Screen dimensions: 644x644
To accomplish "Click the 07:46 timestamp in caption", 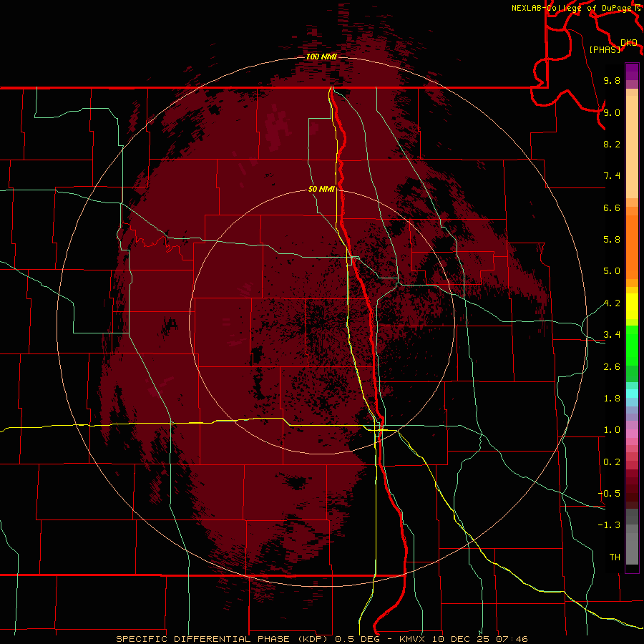I will tap(512, 639).
